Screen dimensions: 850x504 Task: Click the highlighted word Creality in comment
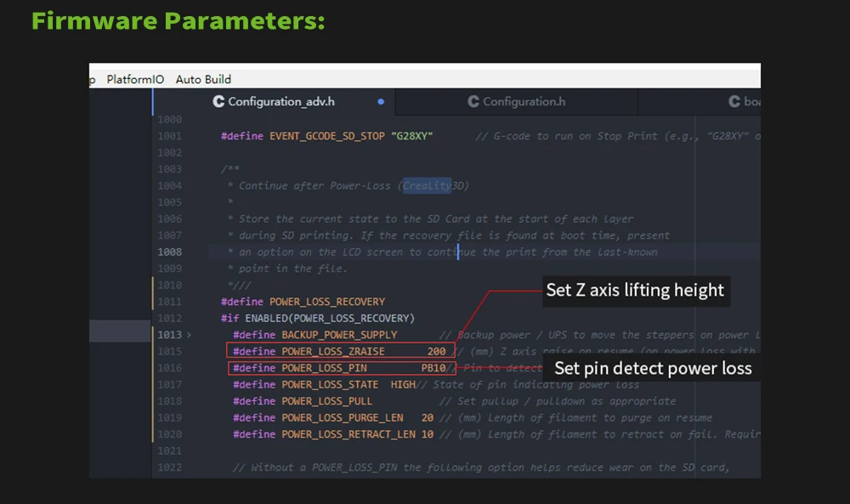[427, 186]
